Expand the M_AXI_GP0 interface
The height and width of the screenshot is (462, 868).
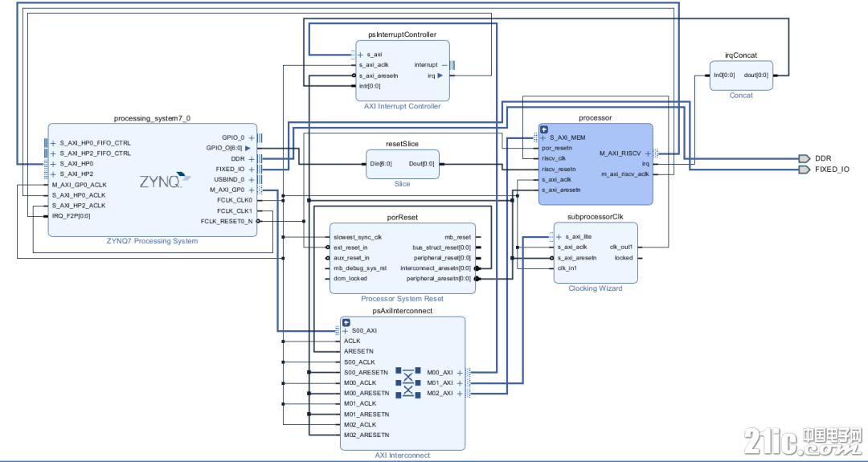[x=252, y=190]
